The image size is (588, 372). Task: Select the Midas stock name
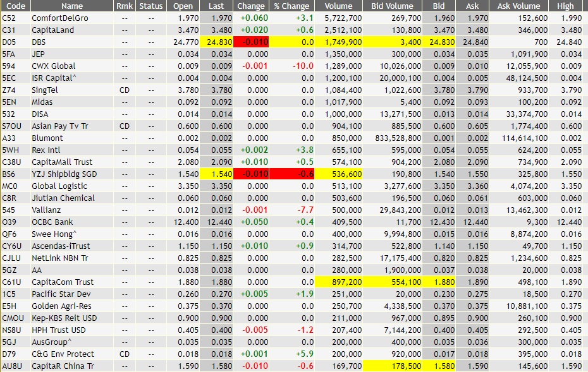click(x=42, y=102)
